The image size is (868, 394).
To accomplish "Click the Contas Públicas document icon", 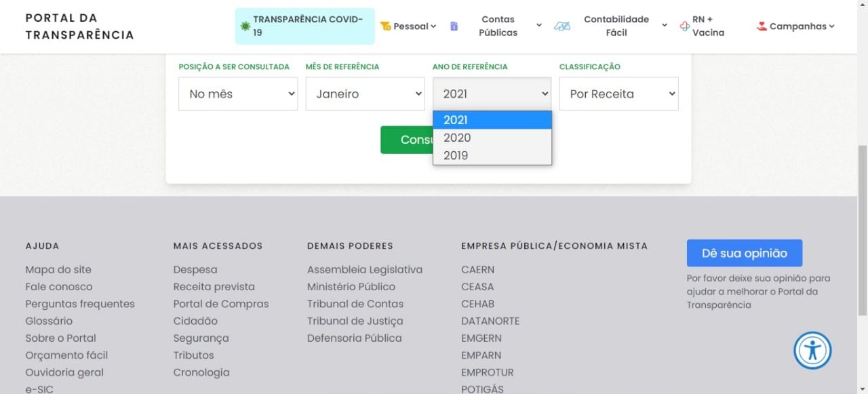I will [454, 26].
